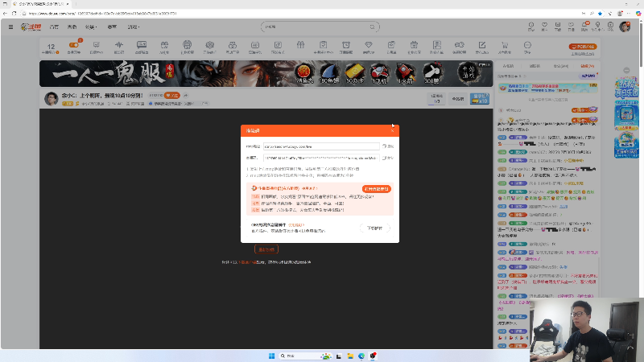Click the orange 关注 follow button near stream title
The height and width of the screenshot is (362, 644).
click(171, 95)
